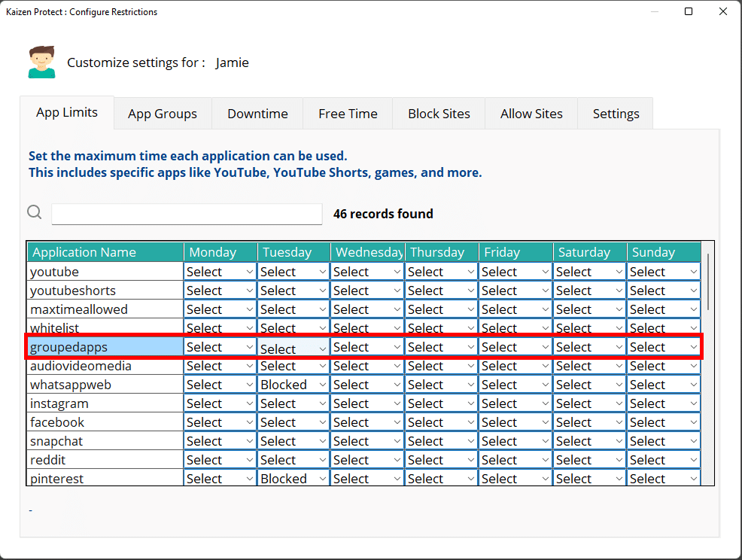
Task: Expand instagram Friday limit dropdown
Action: click(x=515, y=403)
